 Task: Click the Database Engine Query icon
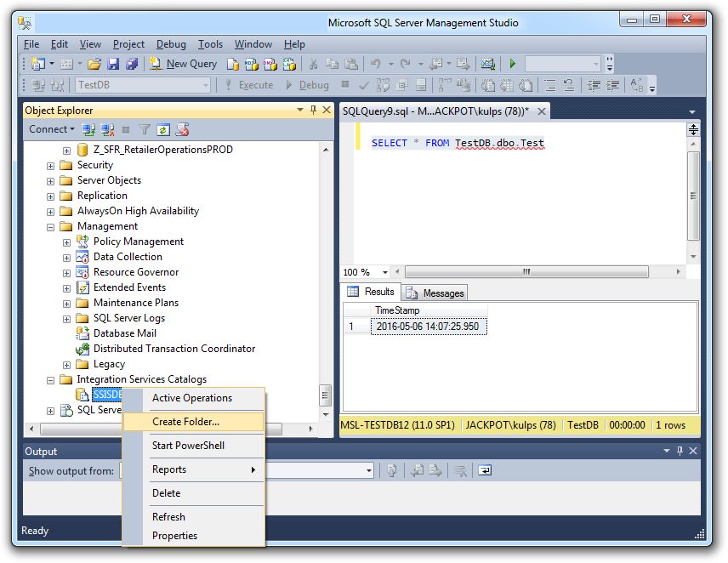[x=233, y=64]
